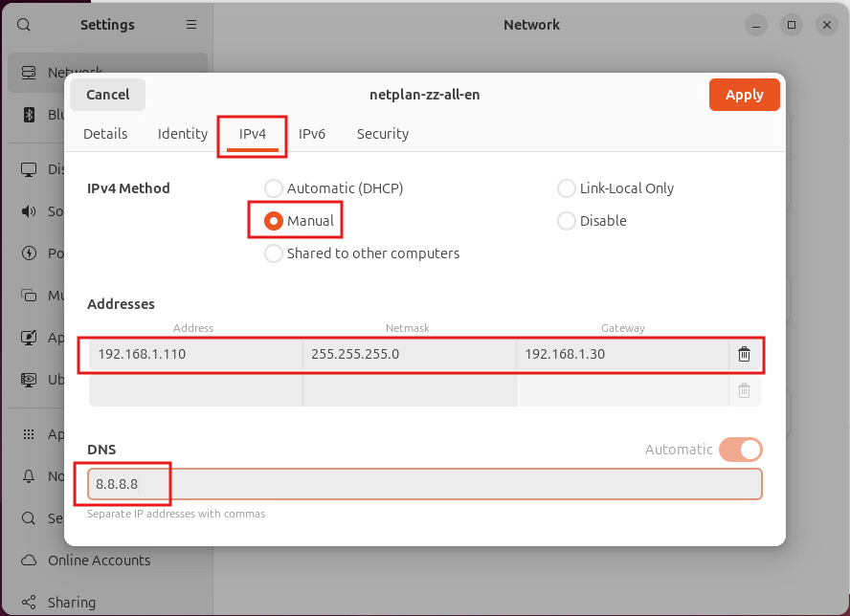Image resolution: width=850 pixels, height=616 pixels.
Task: Click the address field containing 192.168.1.110
Action: coord(195,354)
